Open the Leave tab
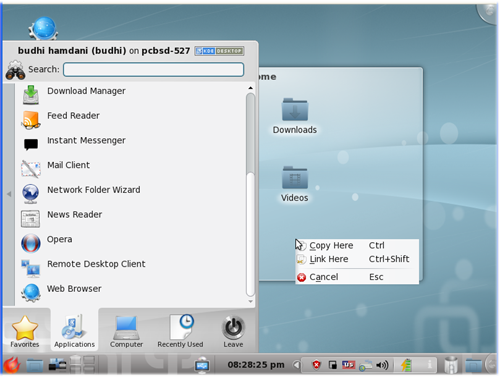 [x=233, y=331]
